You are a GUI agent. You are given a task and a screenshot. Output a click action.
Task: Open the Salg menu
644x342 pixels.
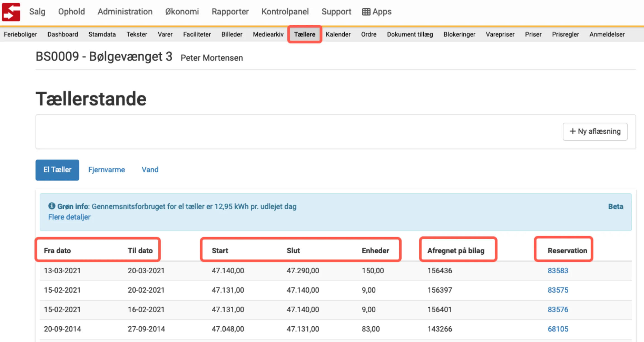pos(37,12)
